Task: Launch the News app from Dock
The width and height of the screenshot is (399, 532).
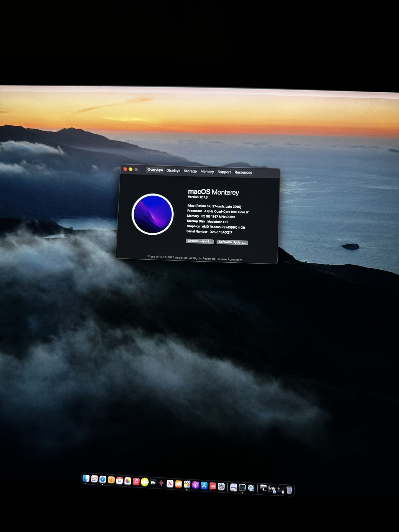Action: (x=170, y=484)
